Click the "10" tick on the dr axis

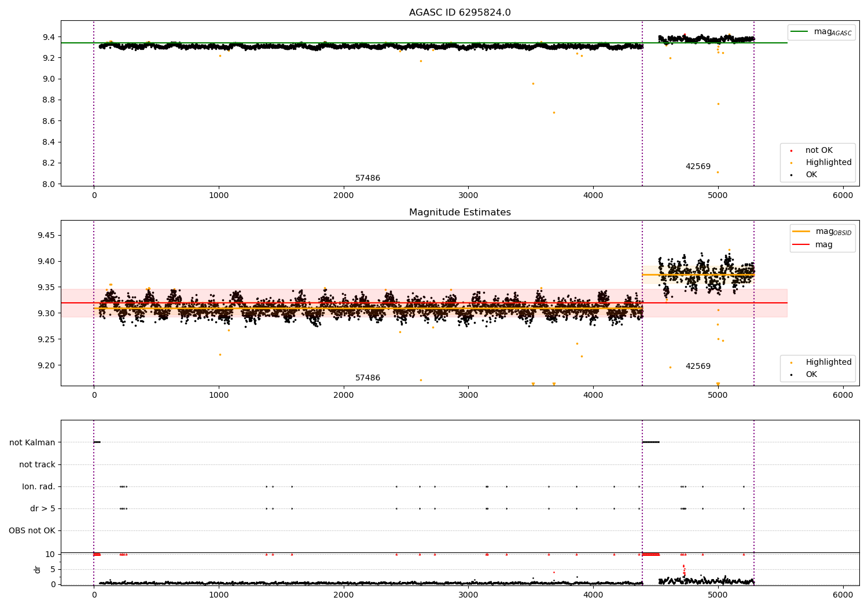click(50, 555)
